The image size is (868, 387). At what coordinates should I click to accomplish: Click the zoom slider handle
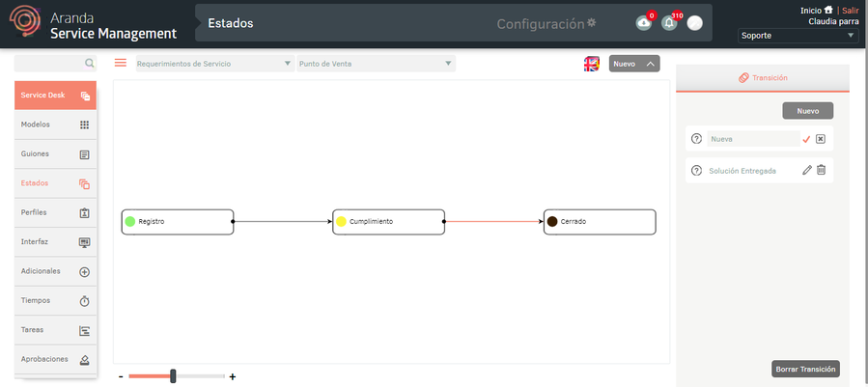click(173, 376)
